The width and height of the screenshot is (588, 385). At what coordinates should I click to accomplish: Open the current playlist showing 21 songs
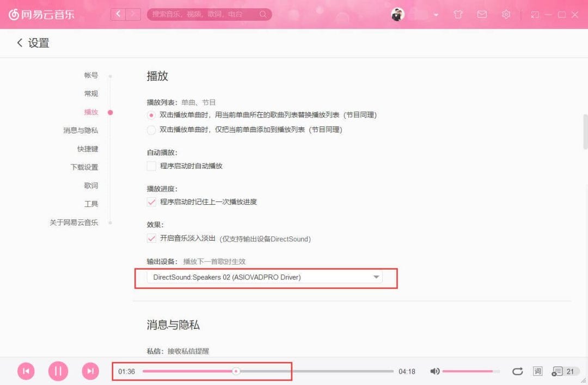click(560, 371)
